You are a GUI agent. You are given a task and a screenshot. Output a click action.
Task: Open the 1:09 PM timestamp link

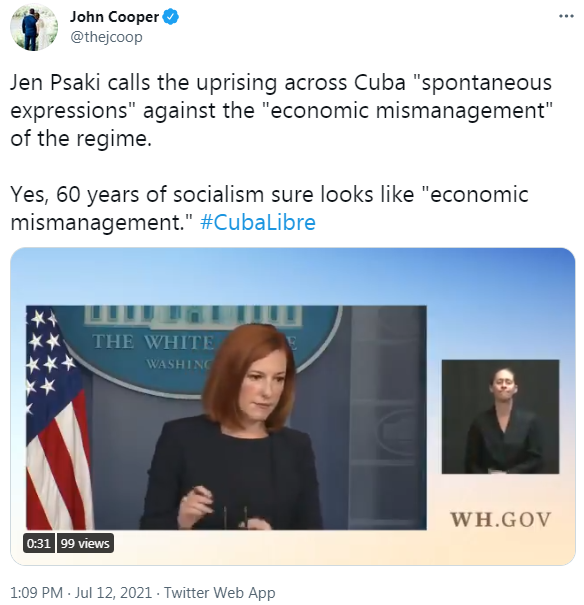[x=36, y=592]
